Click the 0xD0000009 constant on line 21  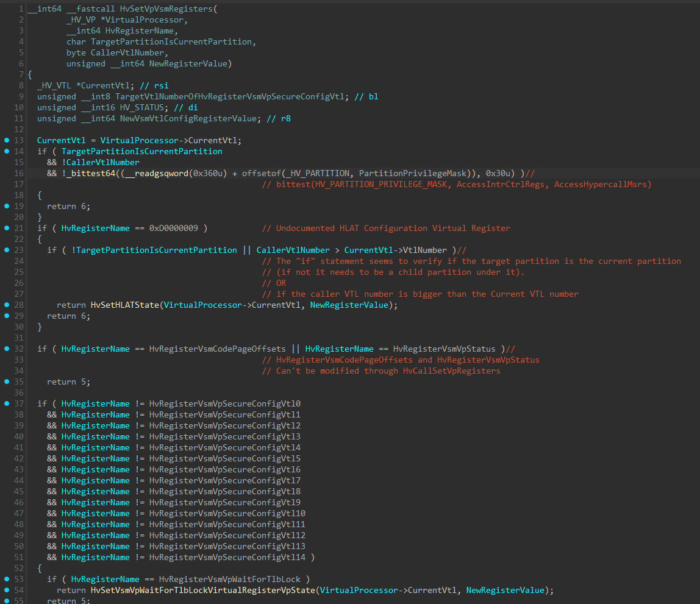pyautogui.click(x=173, y=229)
